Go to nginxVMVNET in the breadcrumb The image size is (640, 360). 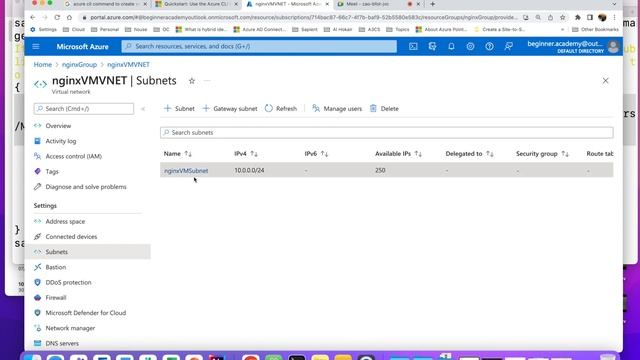tap(128, 64)
